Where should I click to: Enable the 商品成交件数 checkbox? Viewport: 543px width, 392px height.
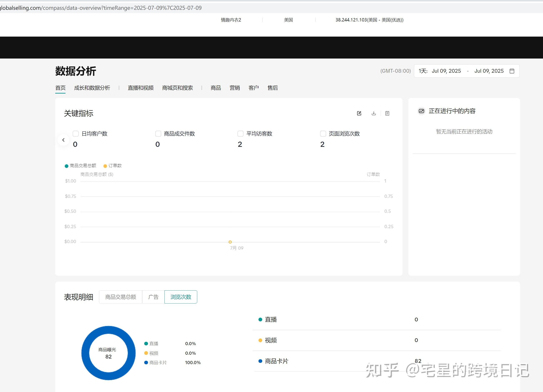[158, 134]
